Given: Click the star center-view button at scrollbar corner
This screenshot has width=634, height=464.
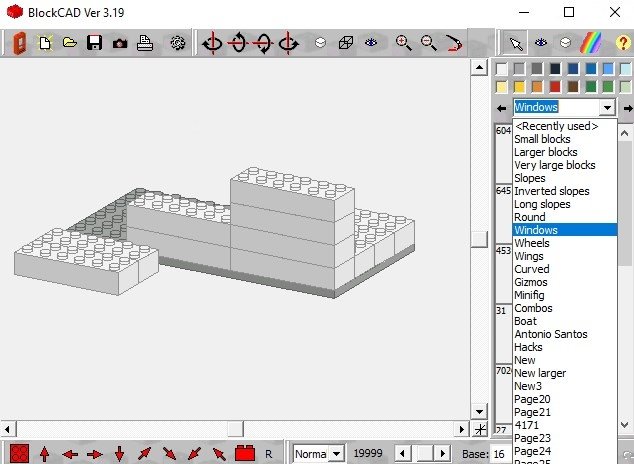Looking at the screenshot, I should [x=480, y=429].
